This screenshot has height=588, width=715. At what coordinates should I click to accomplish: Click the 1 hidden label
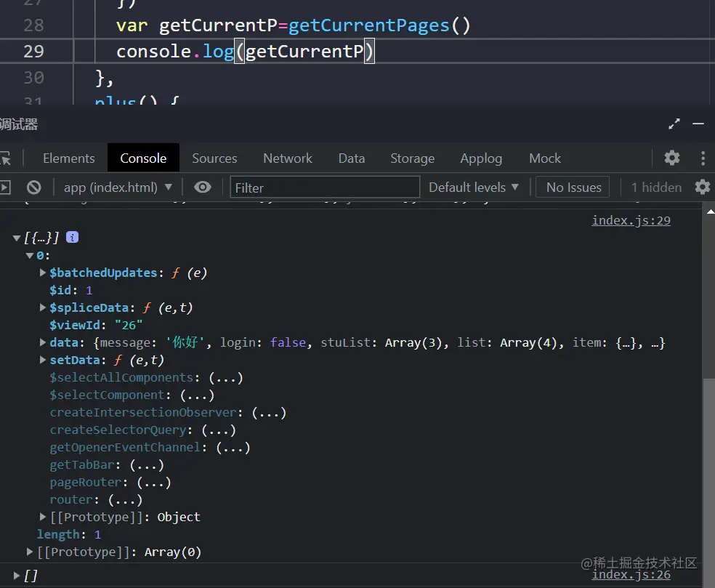[x=656, y=188]
